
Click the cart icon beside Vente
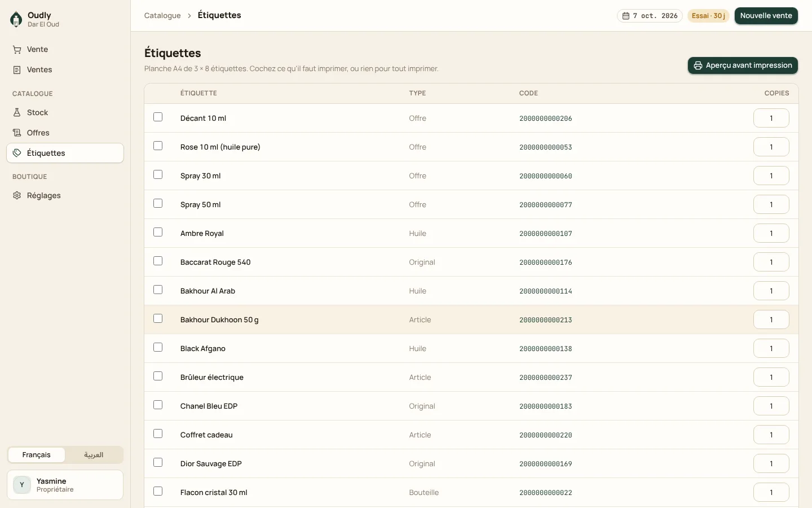(x=17, y=50)
